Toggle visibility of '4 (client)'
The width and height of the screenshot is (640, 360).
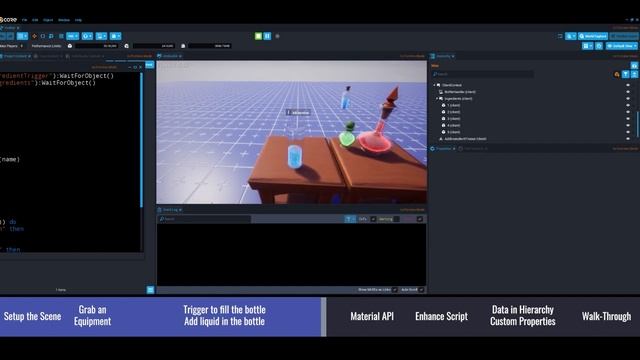(x=628, y=125)
